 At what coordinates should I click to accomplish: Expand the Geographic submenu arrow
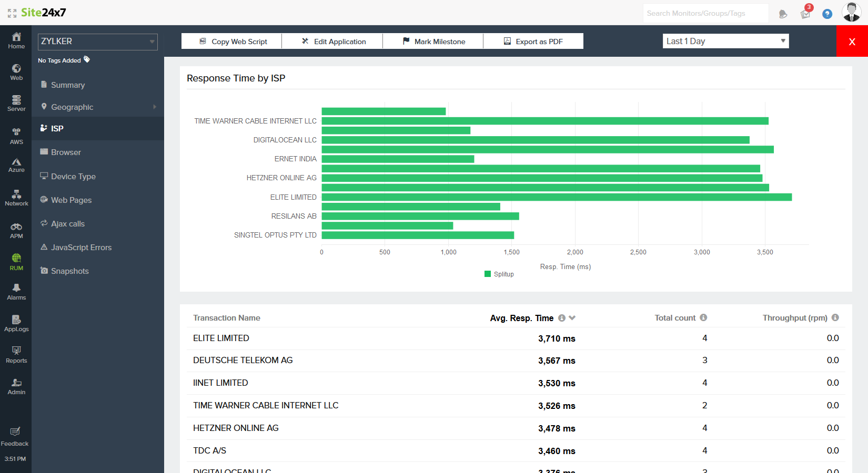pyautogui.click(x=155, y=107)
